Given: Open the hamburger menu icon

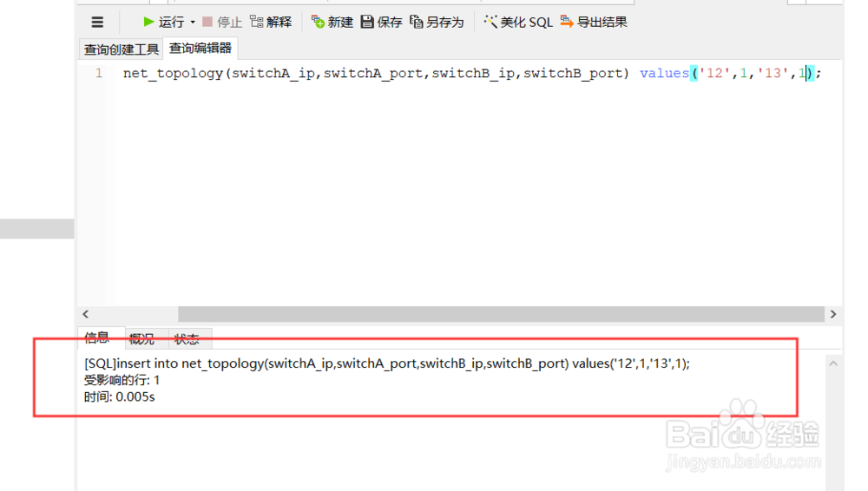Looking at the screenshot, I should (x=97, y=23).
